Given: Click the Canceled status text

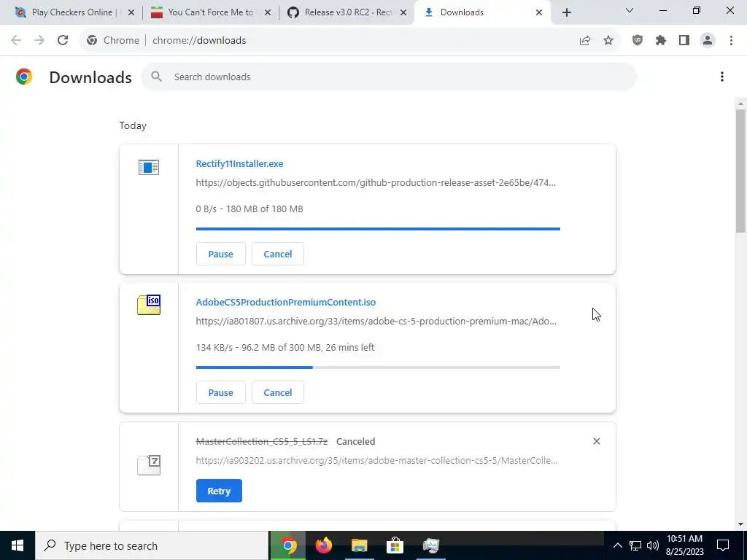Looking at the screenshot, I should [355, 441].
